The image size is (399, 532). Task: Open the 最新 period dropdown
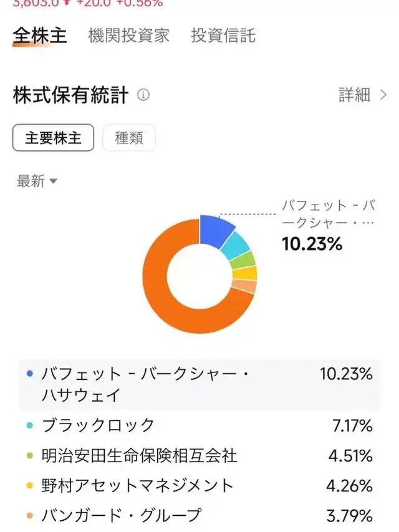(37, 181)
